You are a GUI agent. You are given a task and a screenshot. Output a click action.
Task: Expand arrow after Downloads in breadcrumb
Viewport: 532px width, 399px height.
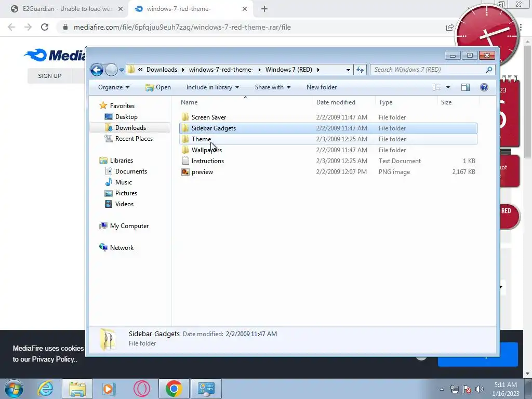[183, 70]
